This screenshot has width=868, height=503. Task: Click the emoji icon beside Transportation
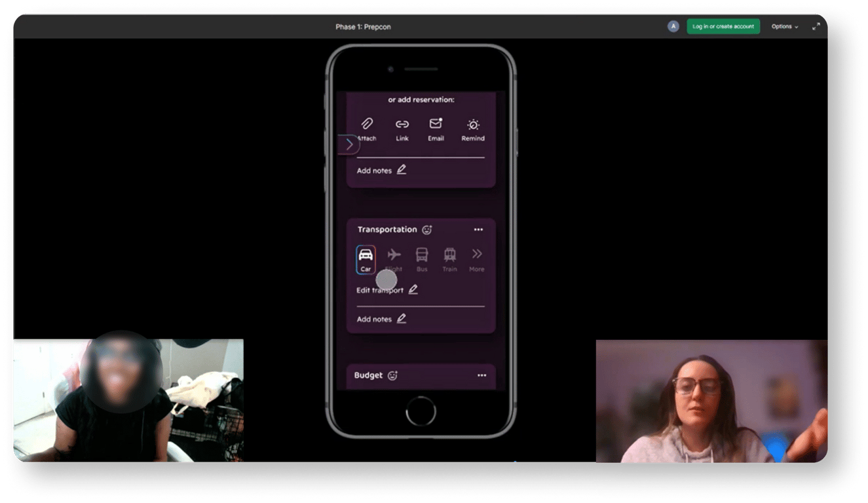(x=427, y=230)
